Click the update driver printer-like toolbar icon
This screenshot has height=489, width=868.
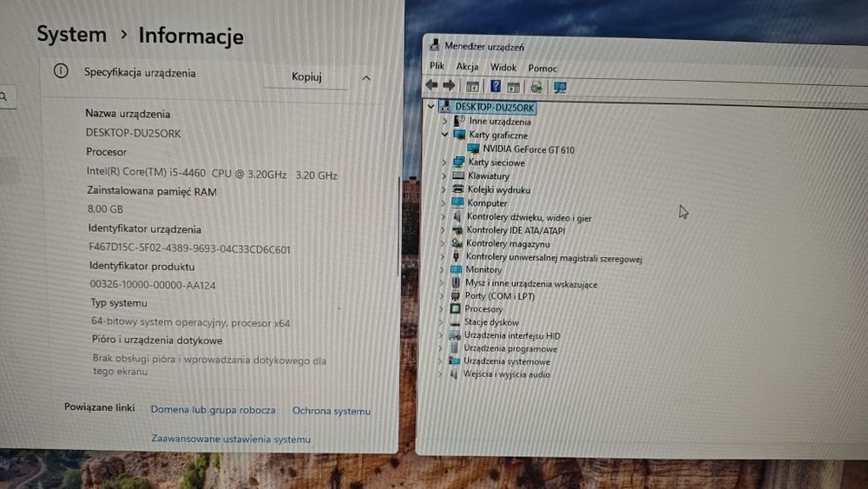[x=536, y=87]
